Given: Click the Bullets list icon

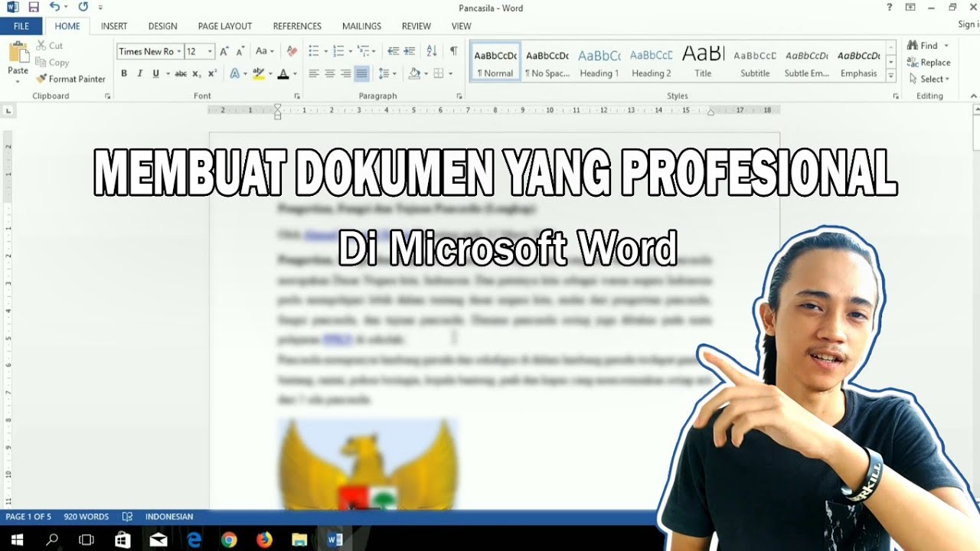Looking at the screenshot, I should click(313, 51).
